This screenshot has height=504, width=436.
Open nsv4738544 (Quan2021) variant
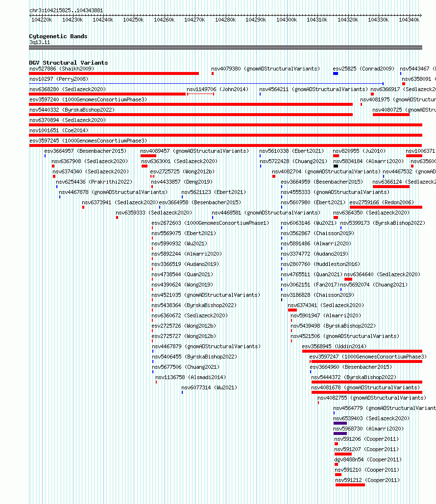(x=182, y=274)
